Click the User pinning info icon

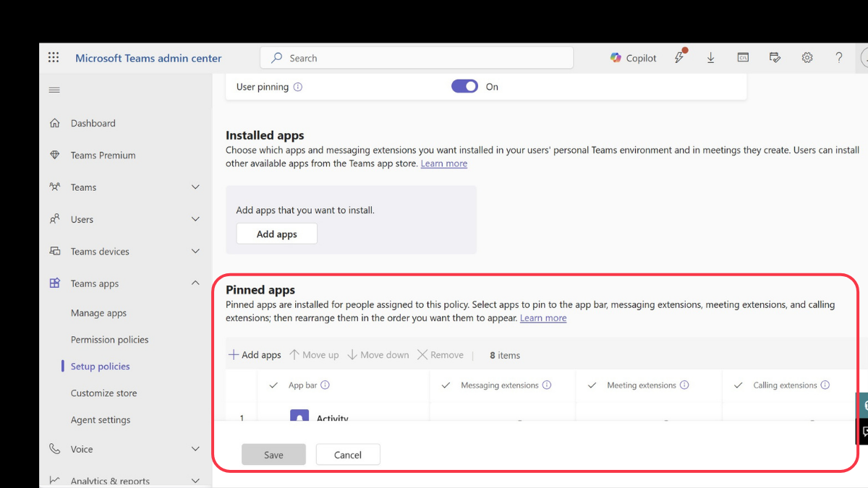pyautogui.click(x=298, y=87)
